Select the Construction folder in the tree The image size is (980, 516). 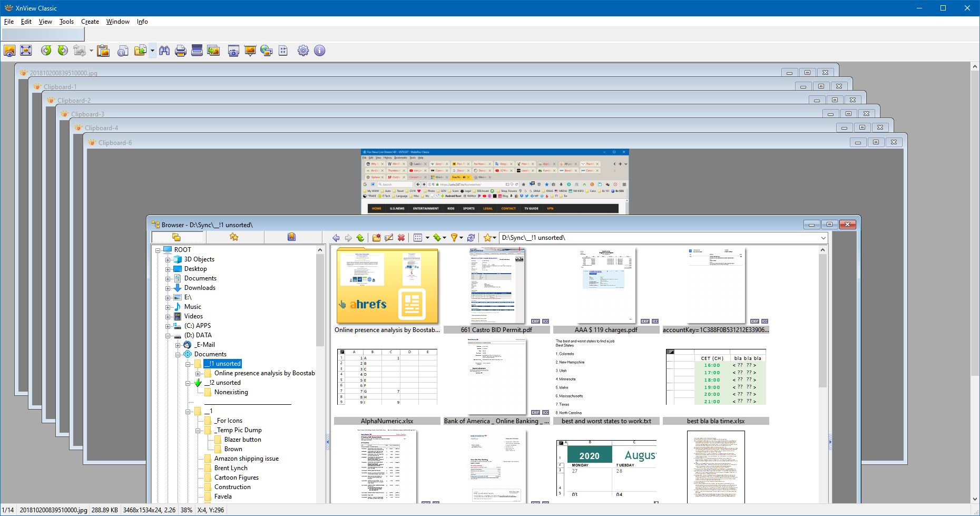click(232, 487)
